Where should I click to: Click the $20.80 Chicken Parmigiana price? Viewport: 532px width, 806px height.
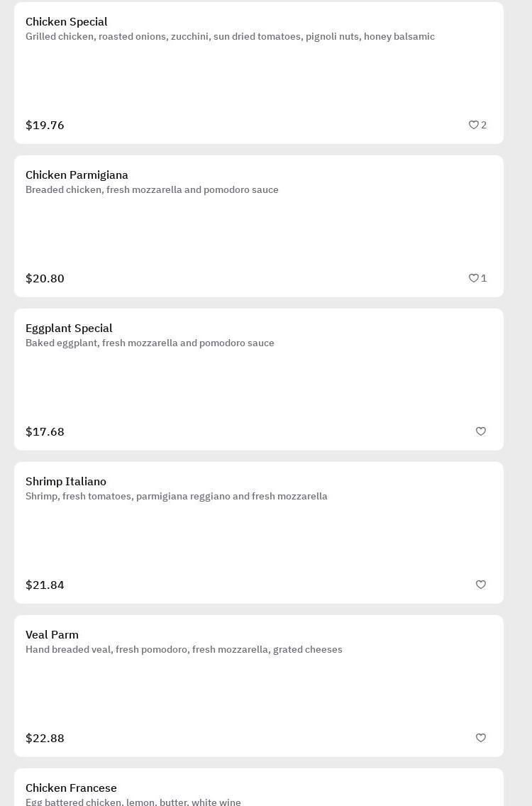coord(45,279)
